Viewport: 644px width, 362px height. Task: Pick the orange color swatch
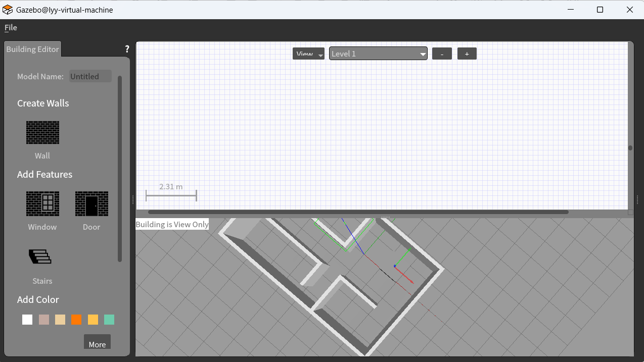click(76, 320)
